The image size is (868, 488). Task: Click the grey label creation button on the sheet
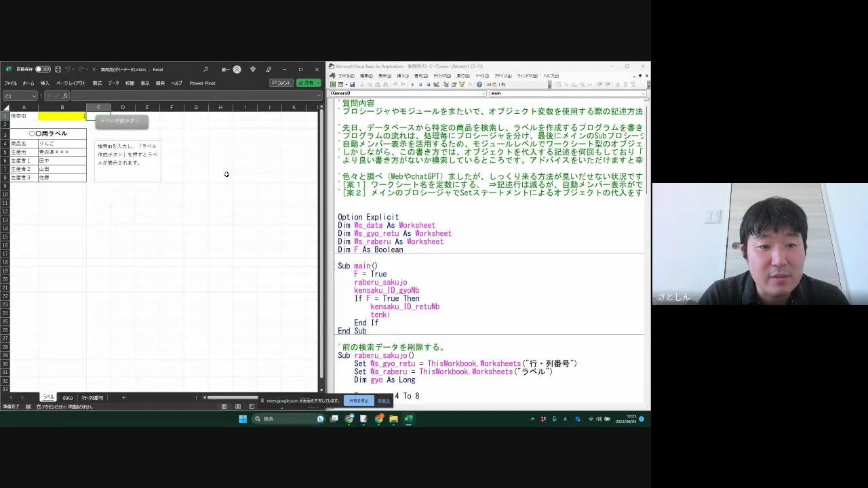click(x=121, y=121)
